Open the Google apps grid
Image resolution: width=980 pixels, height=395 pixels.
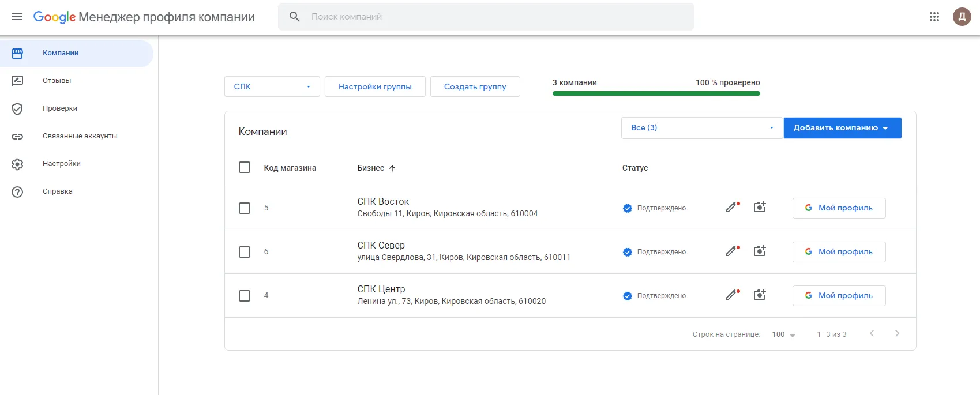click(x=934, y=17)
